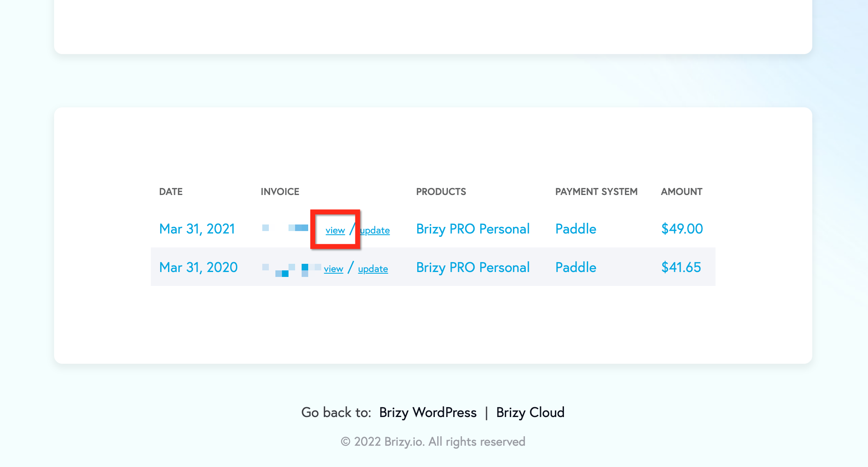868x467 pixels.
Task: Click the DATE column header
Action: [x=171, y=192]
